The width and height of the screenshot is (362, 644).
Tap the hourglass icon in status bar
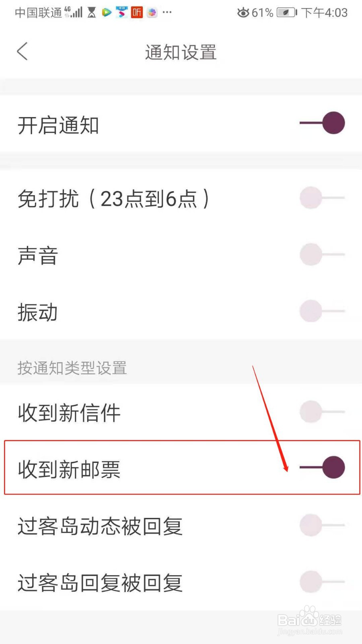pos(92,12)
